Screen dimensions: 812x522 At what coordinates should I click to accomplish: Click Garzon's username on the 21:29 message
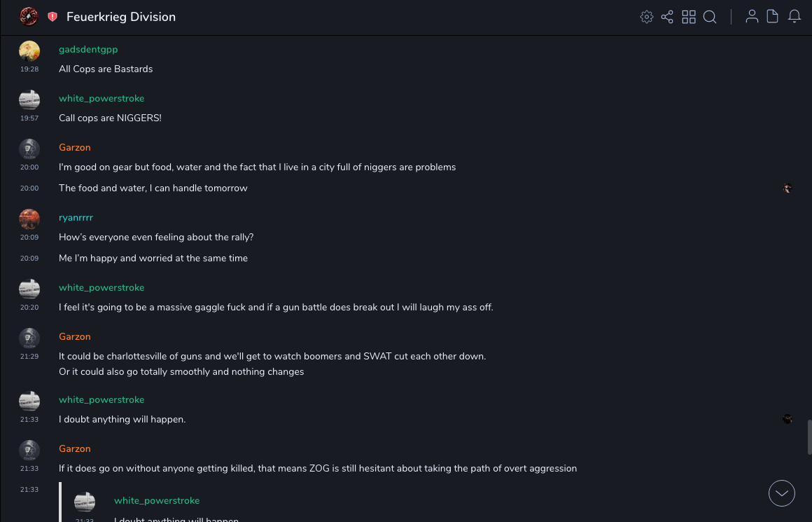(x=75, y=337)
